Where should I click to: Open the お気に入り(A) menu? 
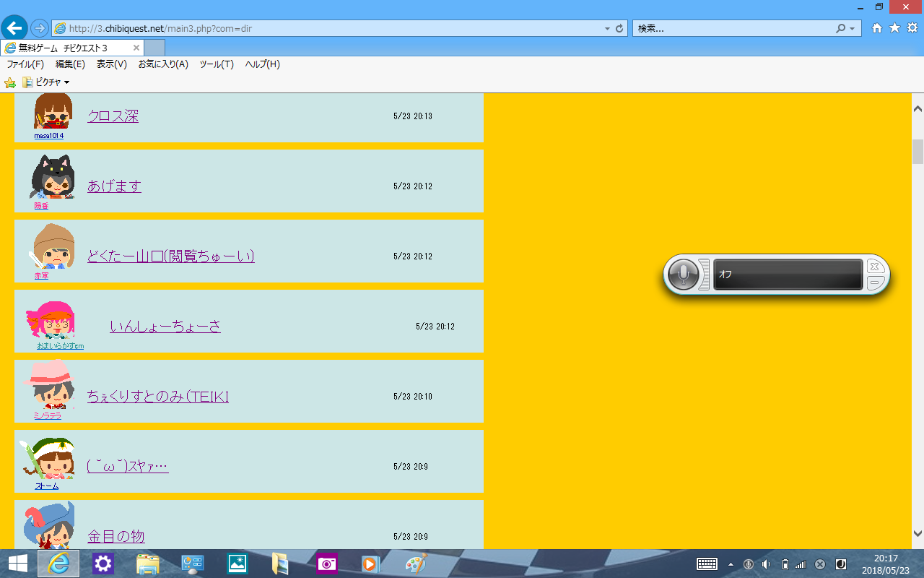pos(163,64)
